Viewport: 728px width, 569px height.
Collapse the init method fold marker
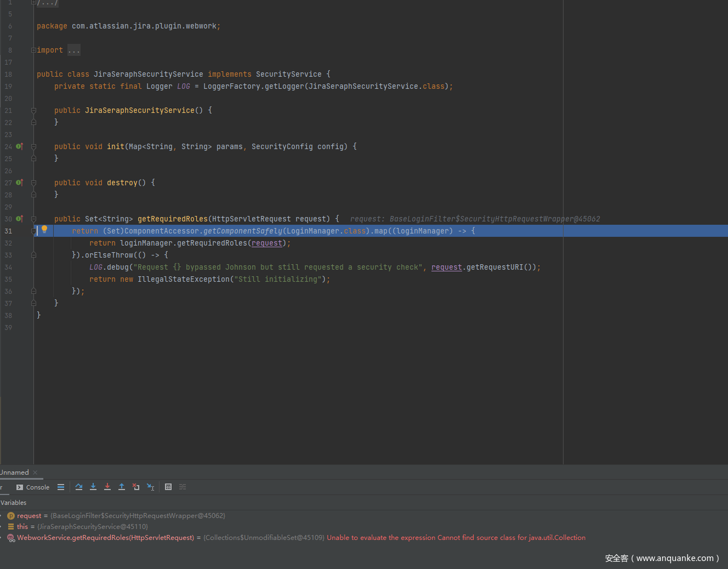[x=34, y=147]
